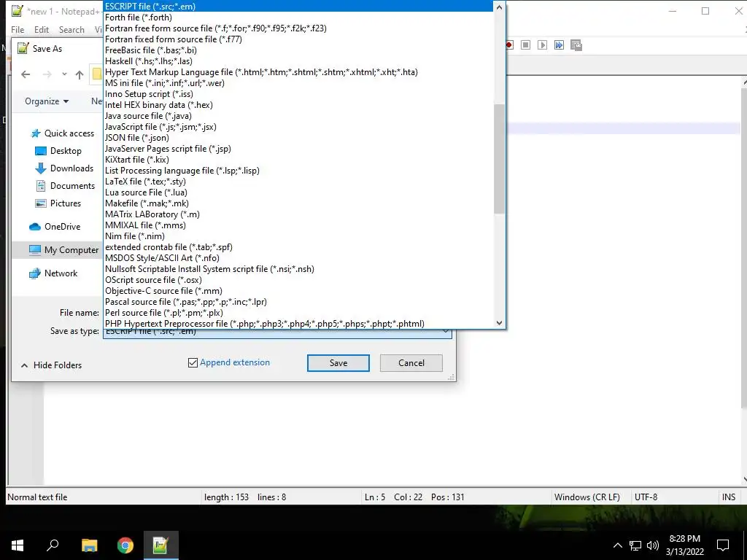Select Fortran fixed form source file (*.f77)
Image resolution: width=747 pixels, height=560 pixels.
[298, 39]
